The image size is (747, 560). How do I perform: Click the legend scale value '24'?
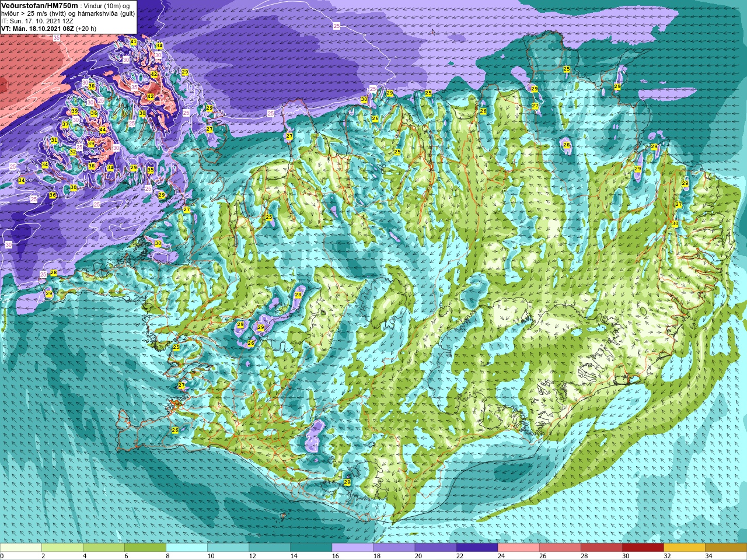501,556
